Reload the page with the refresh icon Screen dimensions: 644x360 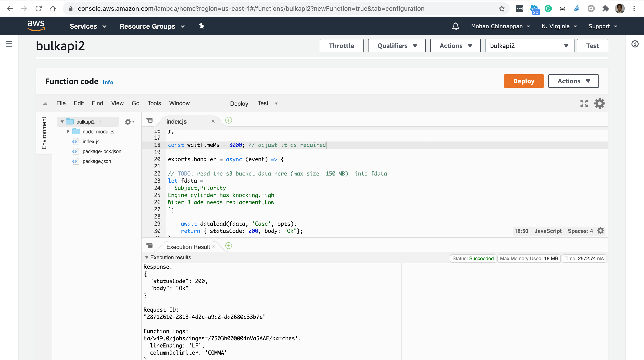[38, 9]
